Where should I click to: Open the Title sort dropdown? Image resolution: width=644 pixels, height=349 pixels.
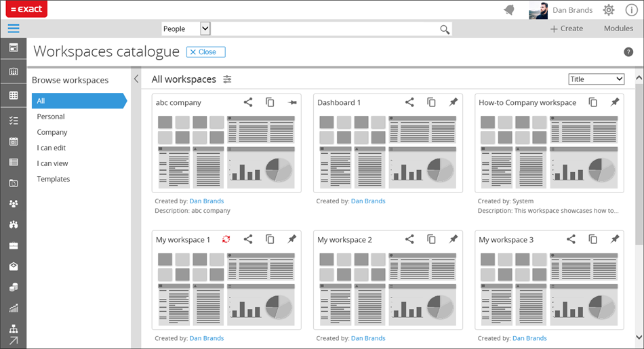pyautogui.click(x=596, y=79)
